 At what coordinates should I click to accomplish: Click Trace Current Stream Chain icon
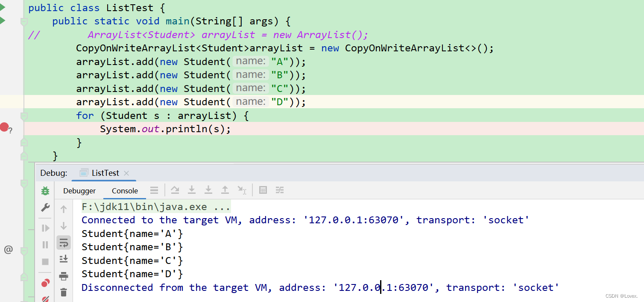pos(280,190)
